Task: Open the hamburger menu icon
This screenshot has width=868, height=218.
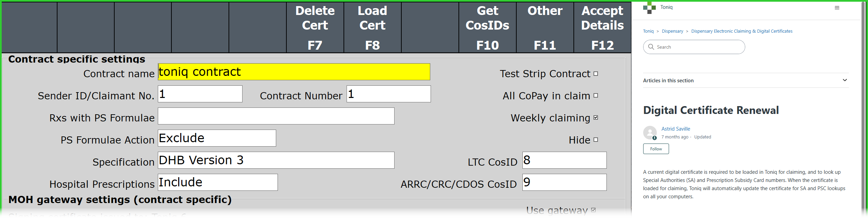Action: pos(837,8)
